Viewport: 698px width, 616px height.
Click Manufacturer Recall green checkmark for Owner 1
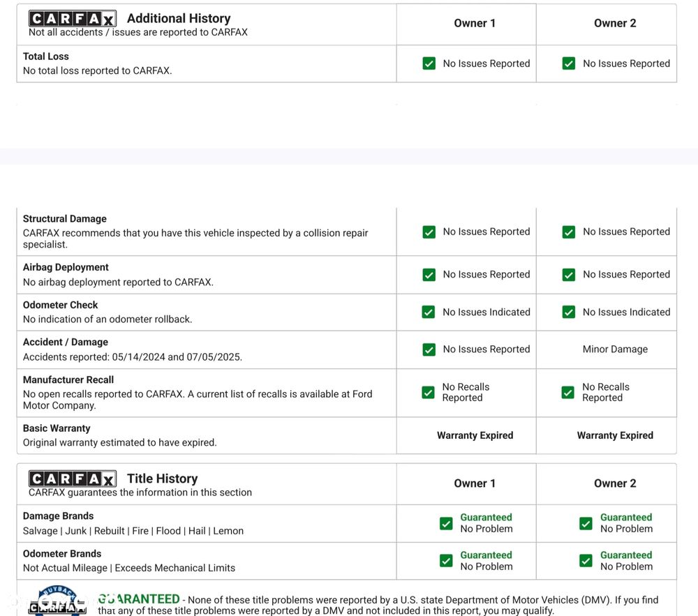click(429, 393)
